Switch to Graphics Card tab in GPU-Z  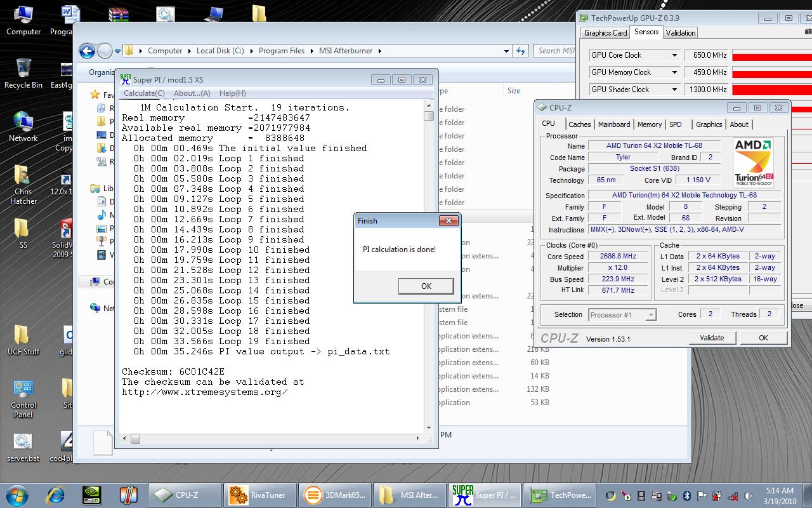coord(605,33)
